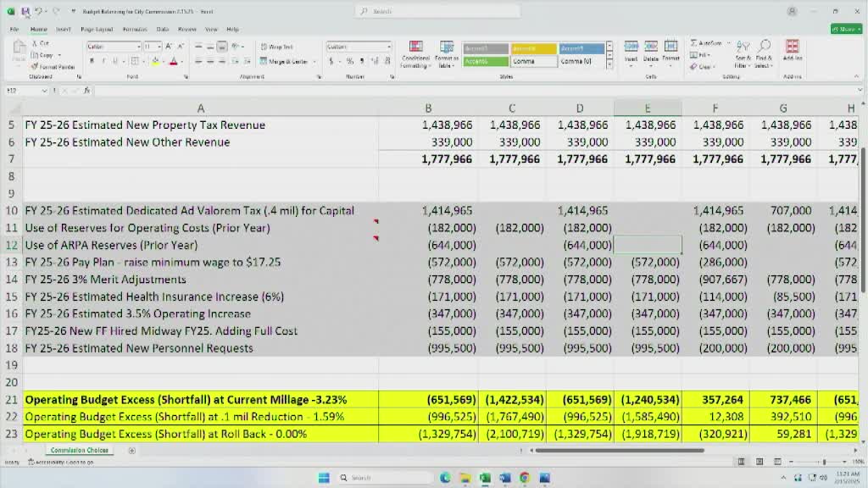This screenshot has height=488, width=868.
Task: Open the Insert ribbon tab
Action: pyautogui.click(x=63, y=30)
